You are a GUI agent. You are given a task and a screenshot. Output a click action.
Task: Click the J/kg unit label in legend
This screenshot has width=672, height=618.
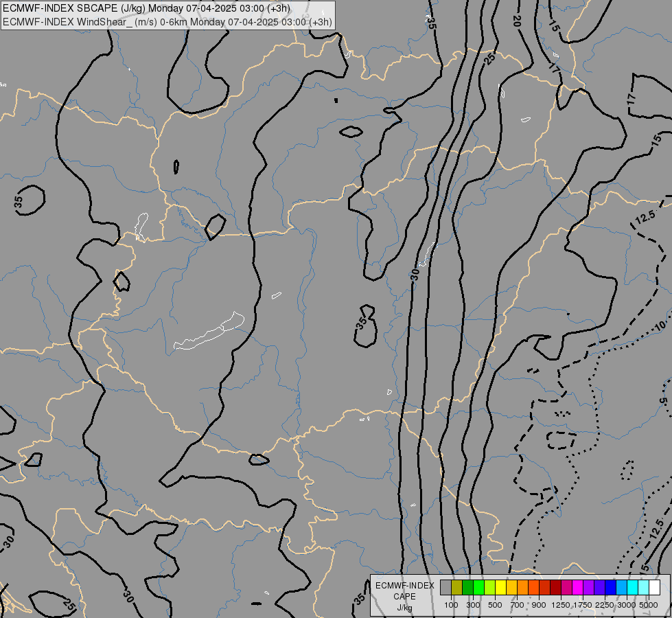(x=404, y=608)
